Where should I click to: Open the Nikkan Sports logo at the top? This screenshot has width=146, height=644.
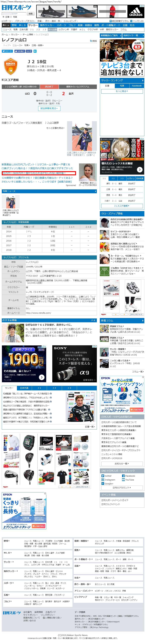click(x=16, y=8)
